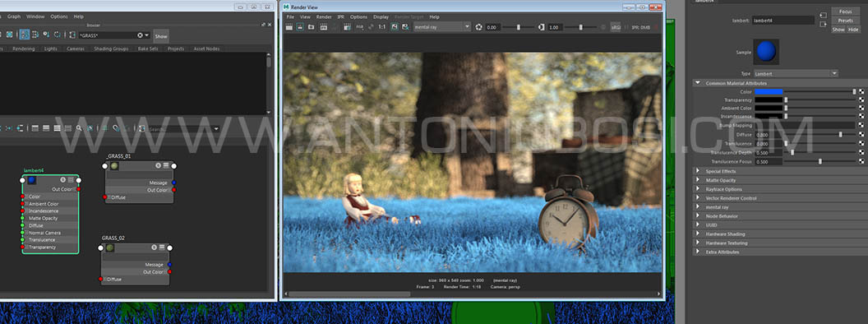The height and width of the screenshot is (324, 868).
Task: Switch to the Lights tab
Action: point(50,49)
